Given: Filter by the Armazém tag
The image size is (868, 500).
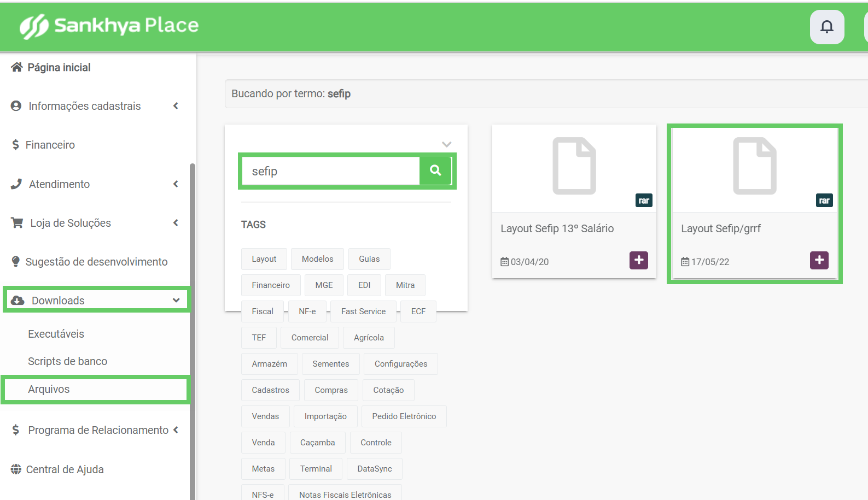Looking at the screenshot, I should point(270,364).
